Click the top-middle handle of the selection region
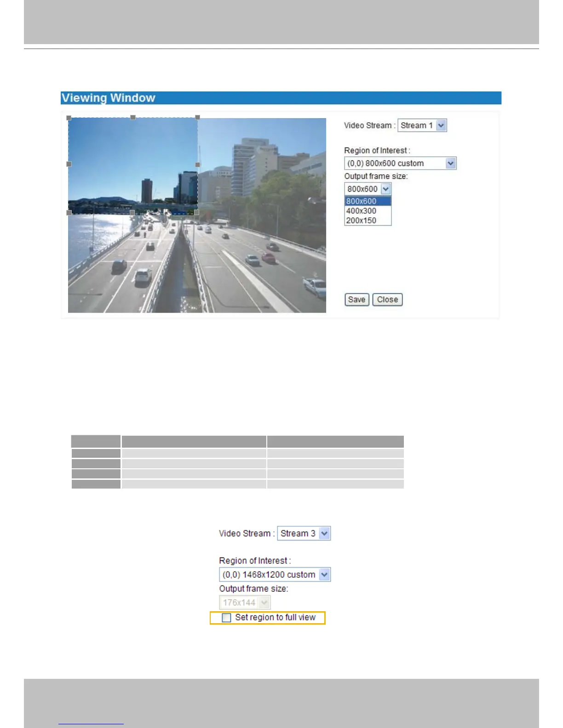Screen dimensions: 563x728 pos(133,118)
